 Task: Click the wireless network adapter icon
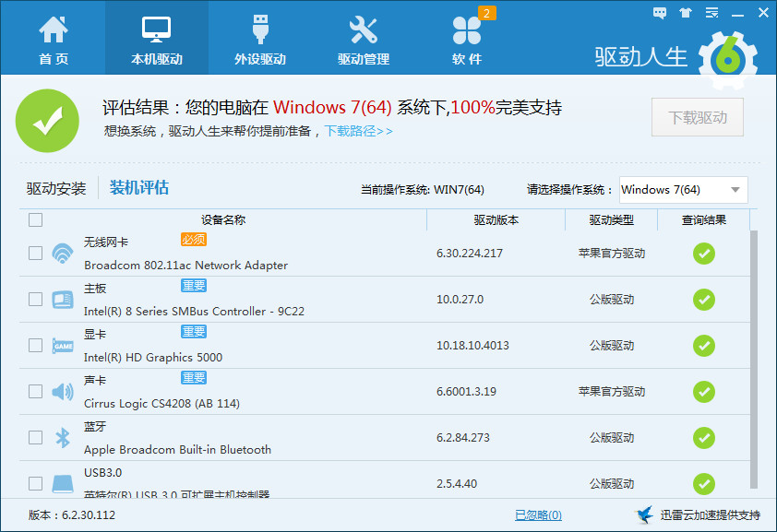pos(62,253)
